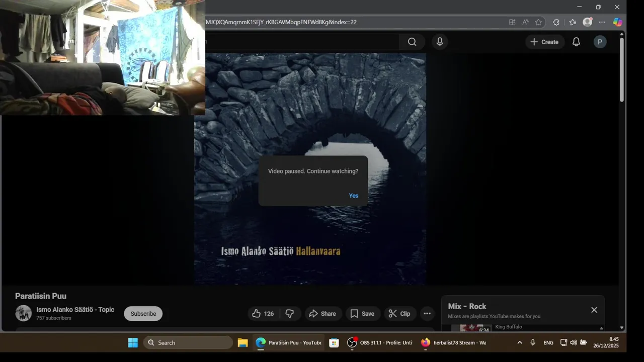Dislike the video with thumbs down
644x362 pixels.
point(290,314)
